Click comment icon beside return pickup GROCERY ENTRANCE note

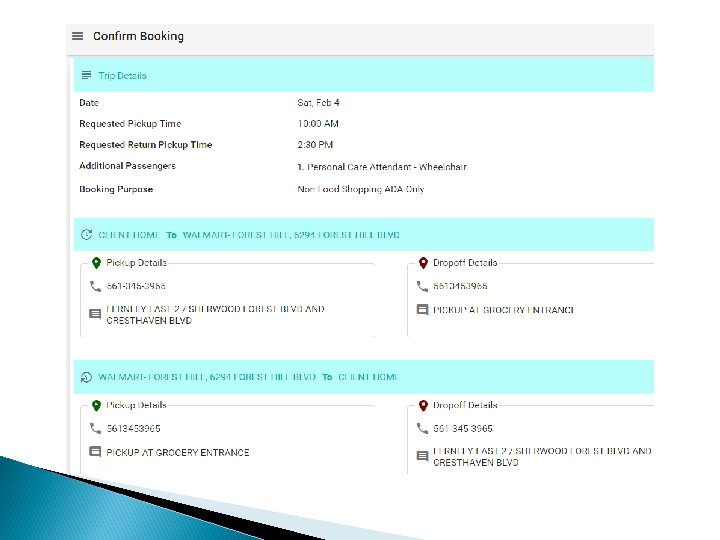point(95,452)
